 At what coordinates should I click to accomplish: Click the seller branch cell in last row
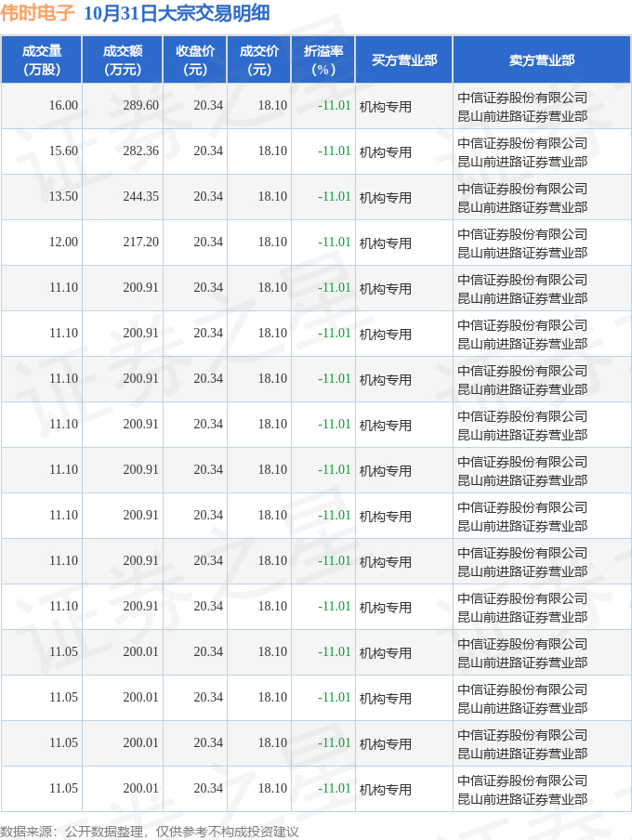click(522, 789)
